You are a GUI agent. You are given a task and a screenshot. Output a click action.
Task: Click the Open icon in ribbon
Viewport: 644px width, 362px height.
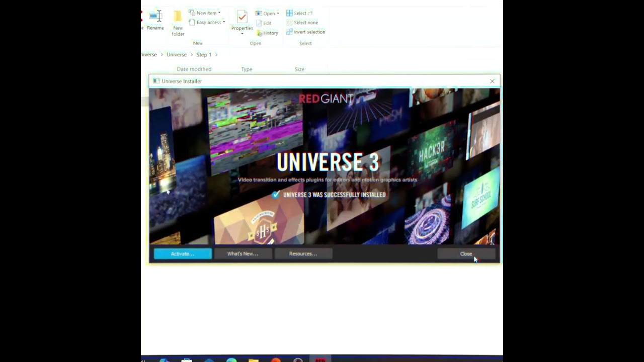click(259, 13)
